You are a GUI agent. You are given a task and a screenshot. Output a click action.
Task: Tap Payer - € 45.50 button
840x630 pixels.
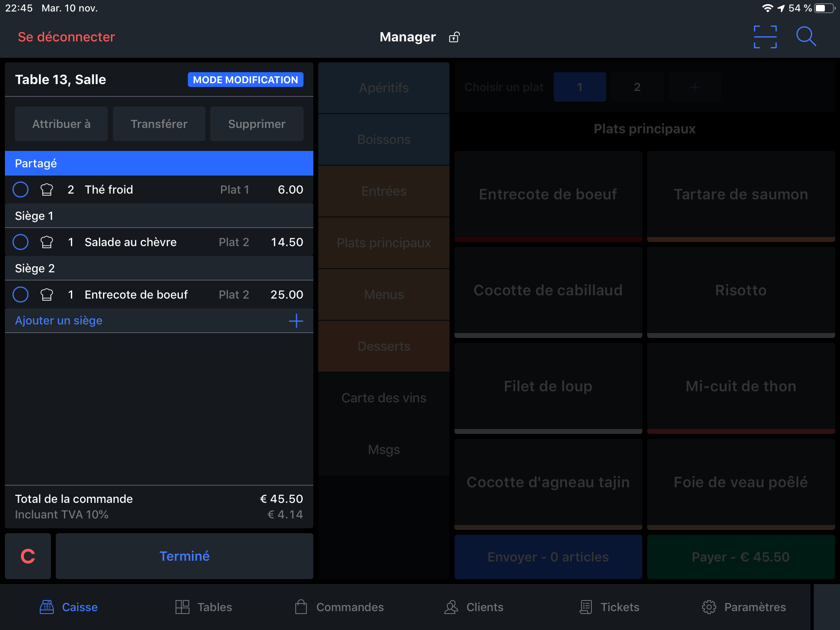pyautogui.click(x=741, y=557)
